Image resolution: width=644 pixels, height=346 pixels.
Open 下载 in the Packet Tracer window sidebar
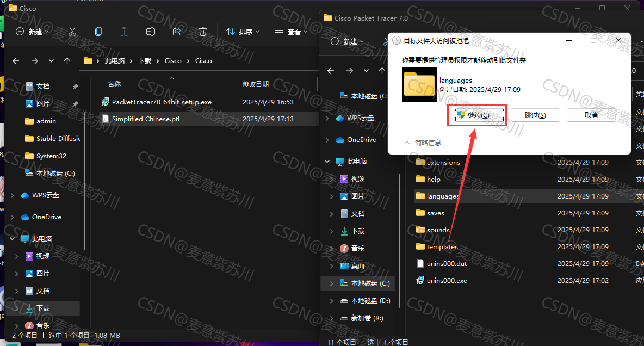pyautogui.click(x=358, y=231)
